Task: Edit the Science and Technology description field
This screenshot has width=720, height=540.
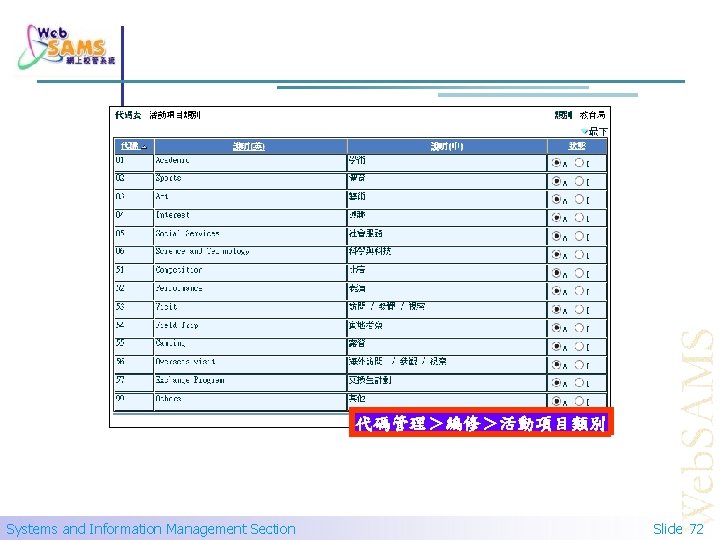Action: pyautogui.click(x=250, y=254)
